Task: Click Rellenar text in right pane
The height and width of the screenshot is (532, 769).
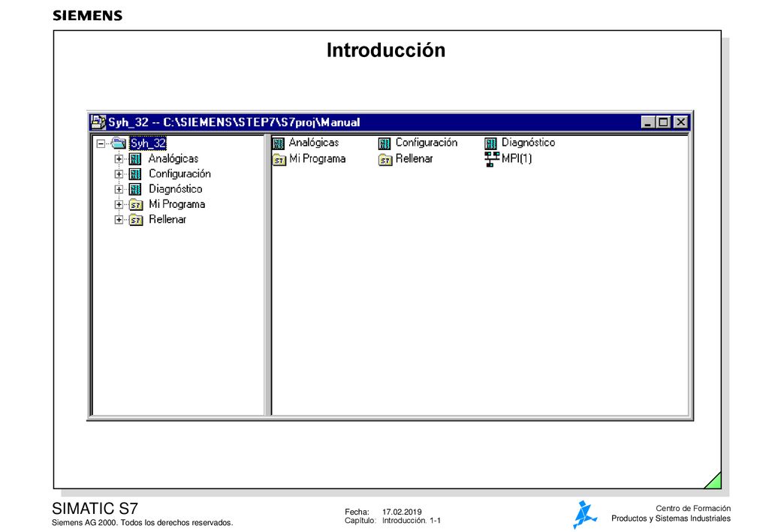Action: click(x=414, y=159)
